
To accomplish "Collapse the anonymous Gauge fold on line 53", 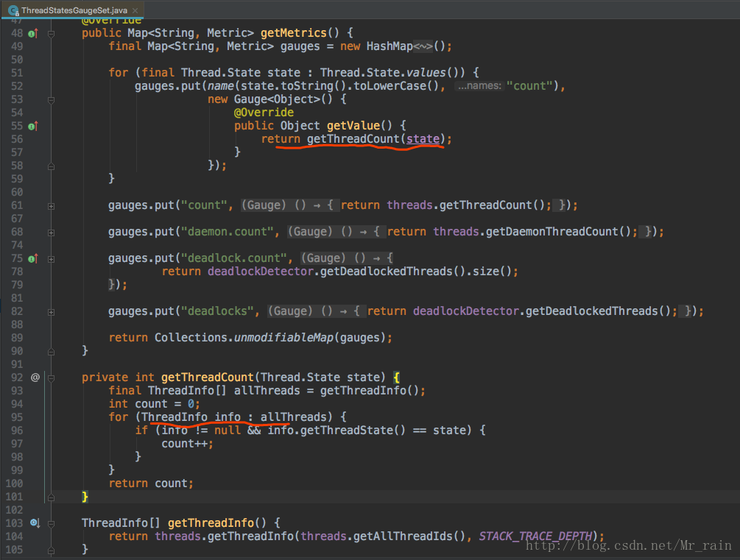I will click(x=51, y=100).
